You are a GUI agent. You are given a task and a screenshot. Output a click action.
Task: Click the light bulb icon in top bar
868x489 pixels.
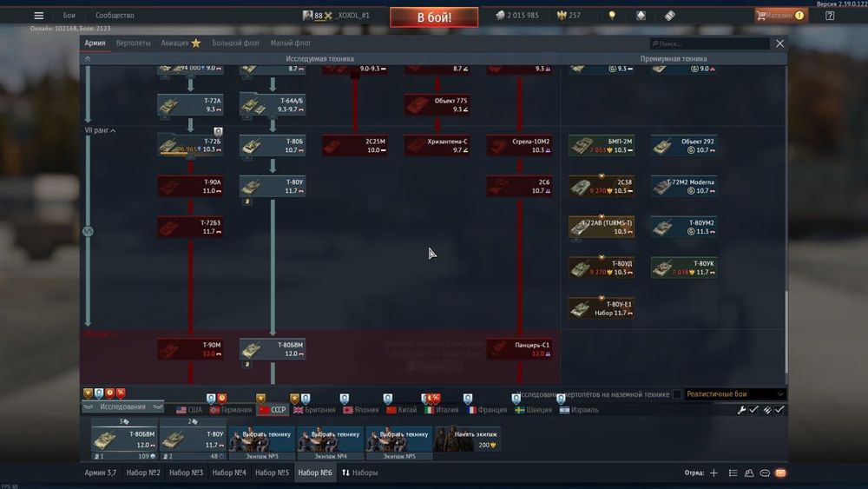(612, 16)
